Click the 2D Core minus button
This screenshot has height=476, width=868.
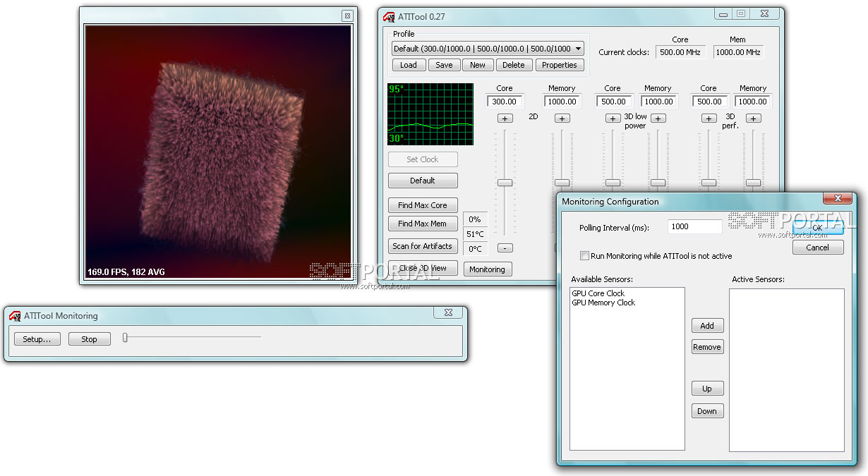[x=505, y=248]
